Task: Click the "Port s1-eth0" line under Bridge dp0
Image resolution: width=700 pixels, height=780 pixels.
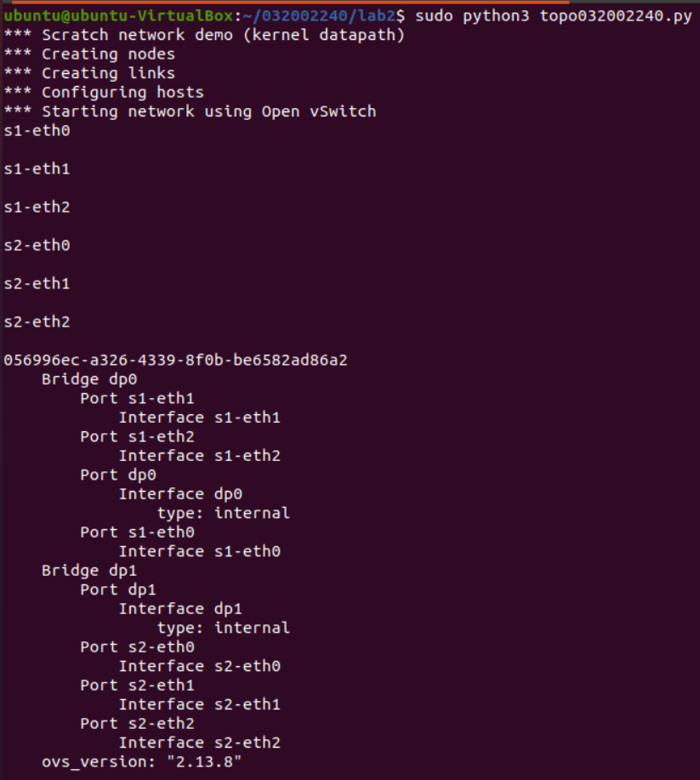Action: point(137,532)
